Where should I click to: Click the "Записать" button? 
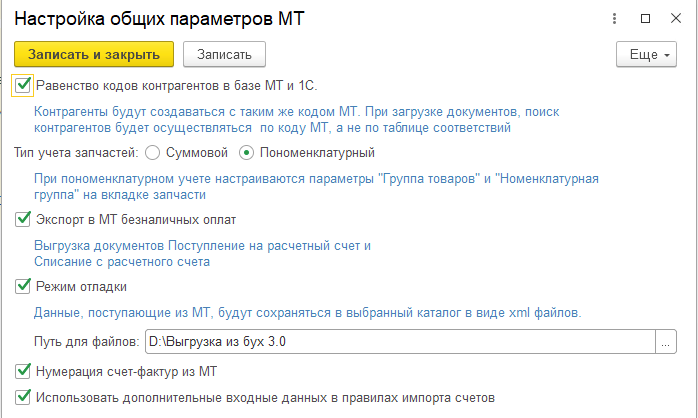coord(224,54)
